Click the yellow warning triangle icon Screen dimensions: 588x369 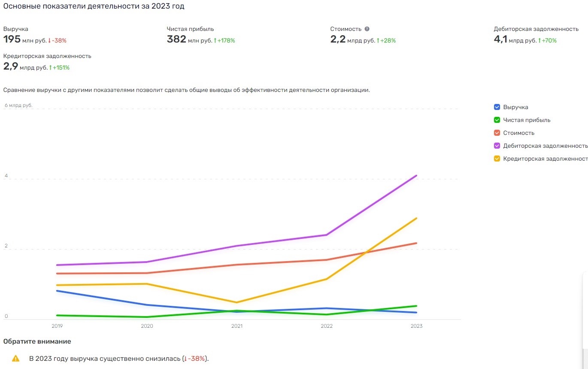coord(16,358)
